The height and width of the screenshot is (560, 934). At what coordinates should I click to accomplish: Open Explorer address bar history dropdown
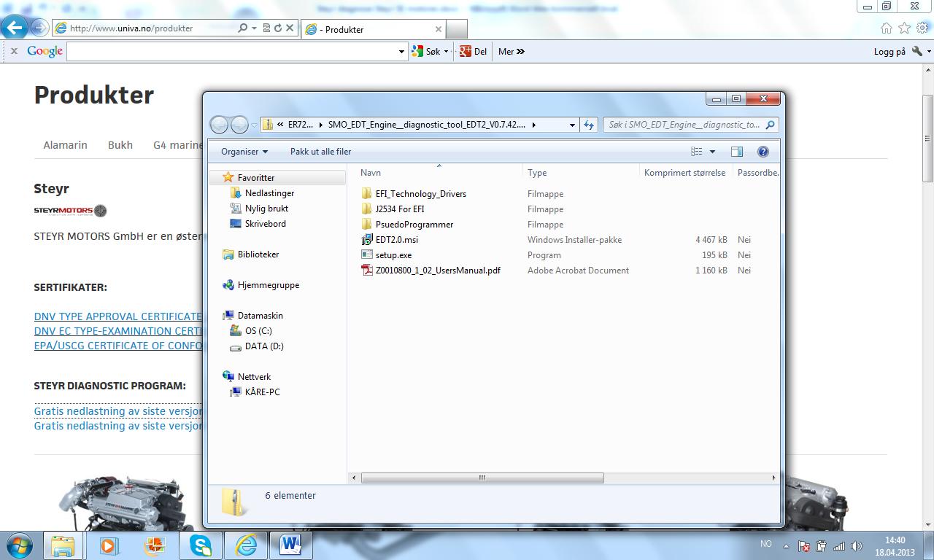coord(572,125)
